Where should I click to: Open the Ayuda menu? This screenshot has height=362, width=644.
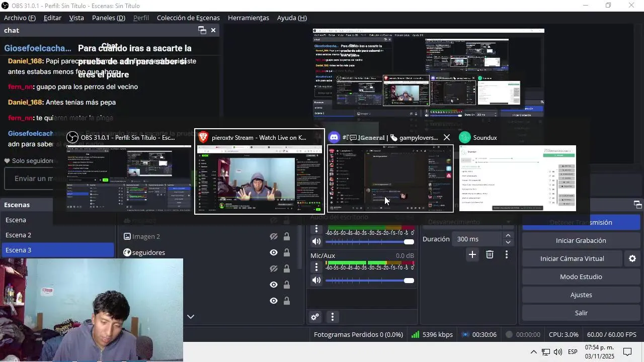292,18
